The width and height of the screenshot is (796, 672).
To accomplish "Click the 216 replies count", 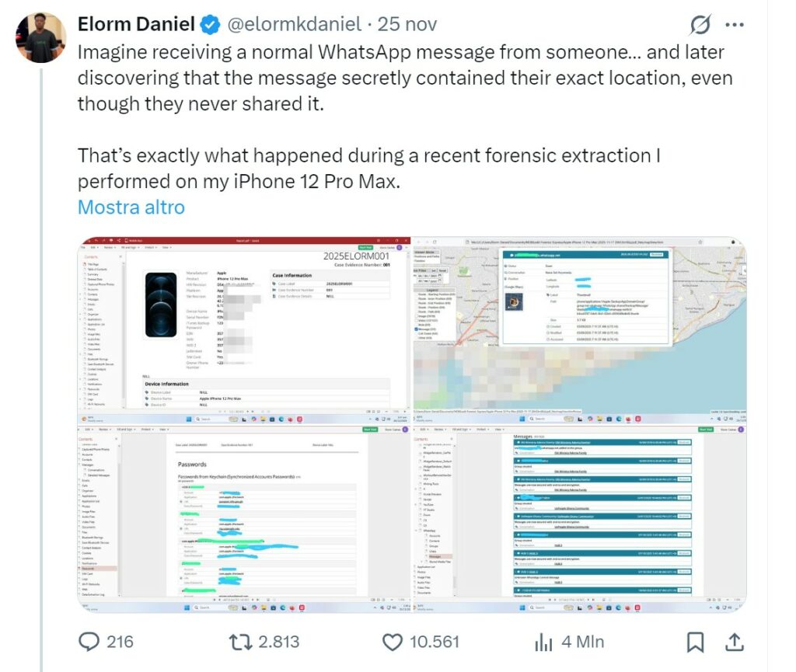I will click(x=119, y=642).
